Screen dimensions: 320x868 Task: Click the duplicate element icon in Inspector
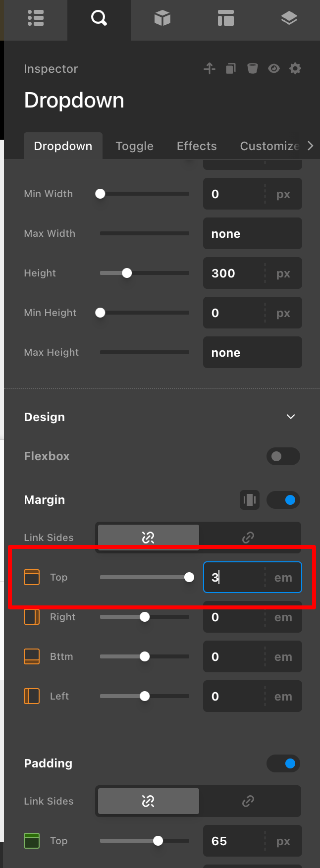pyautogui.click(x=231, y=68)
